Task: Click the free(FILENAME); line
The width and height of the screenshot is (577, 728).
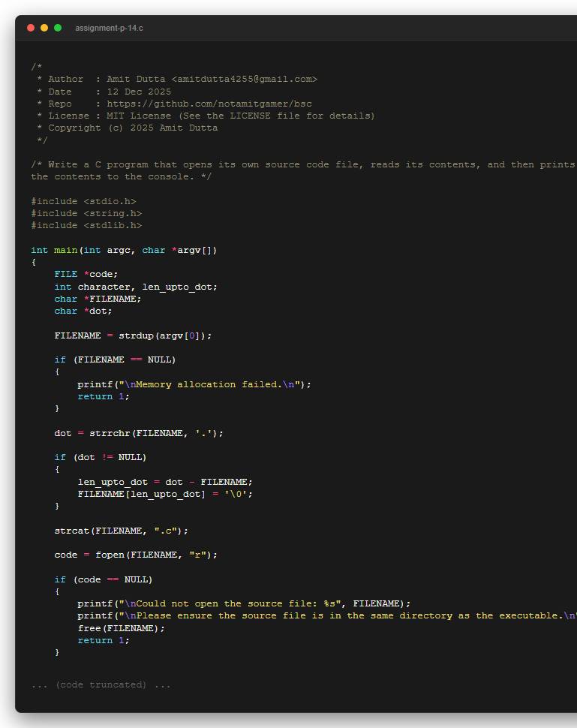Action: coord(121,628)
